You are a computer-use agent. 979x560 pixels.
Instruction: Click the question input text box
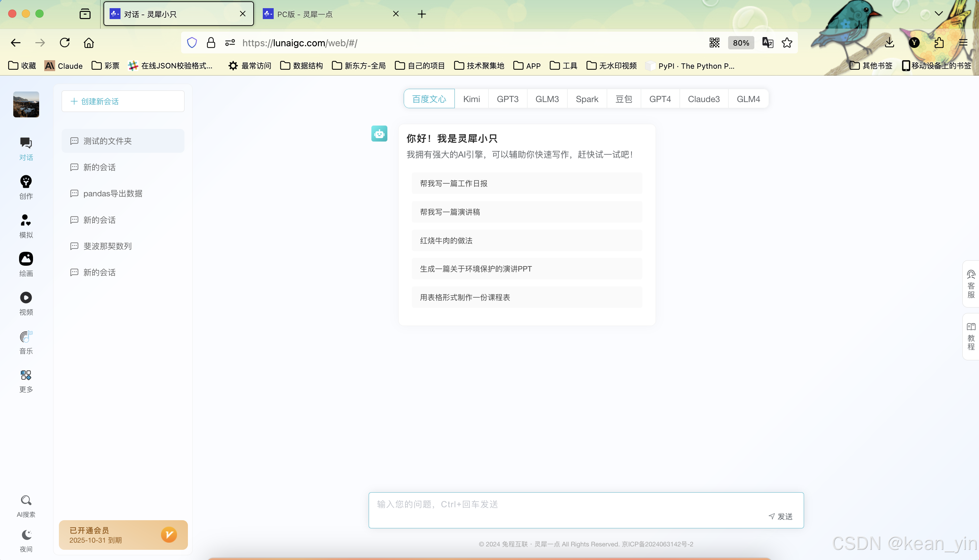tap(569, 505)
